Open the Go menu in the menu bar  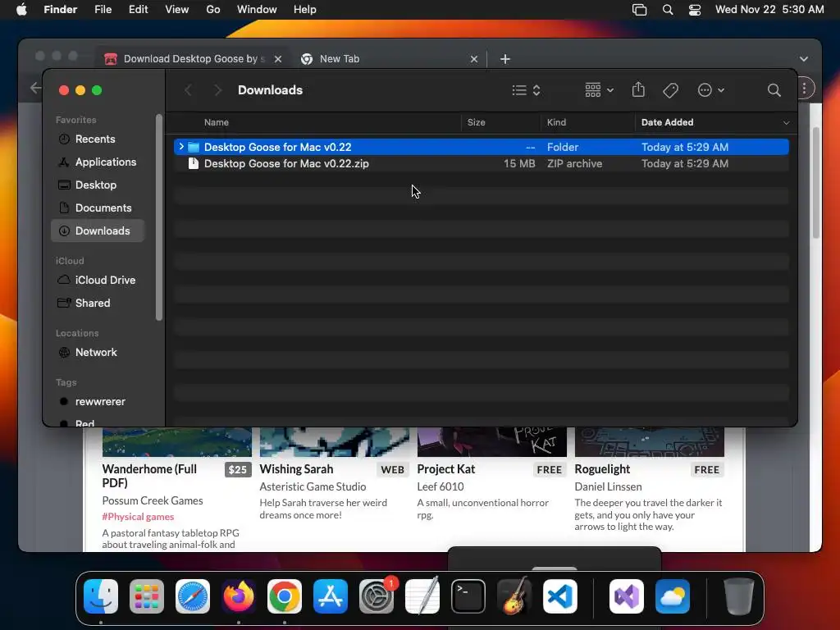(x=213, y=10)
